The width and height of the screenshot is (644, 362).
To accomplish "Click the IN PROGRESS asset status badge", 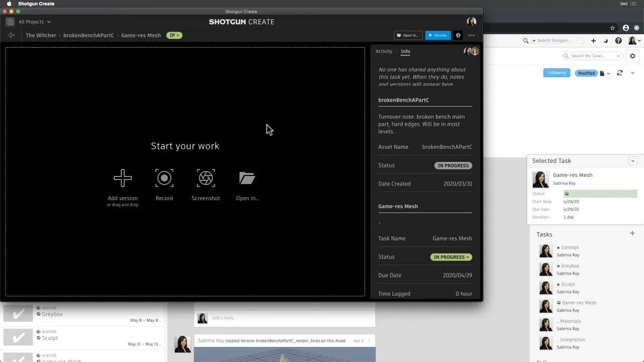I will [x=453, y=165].
